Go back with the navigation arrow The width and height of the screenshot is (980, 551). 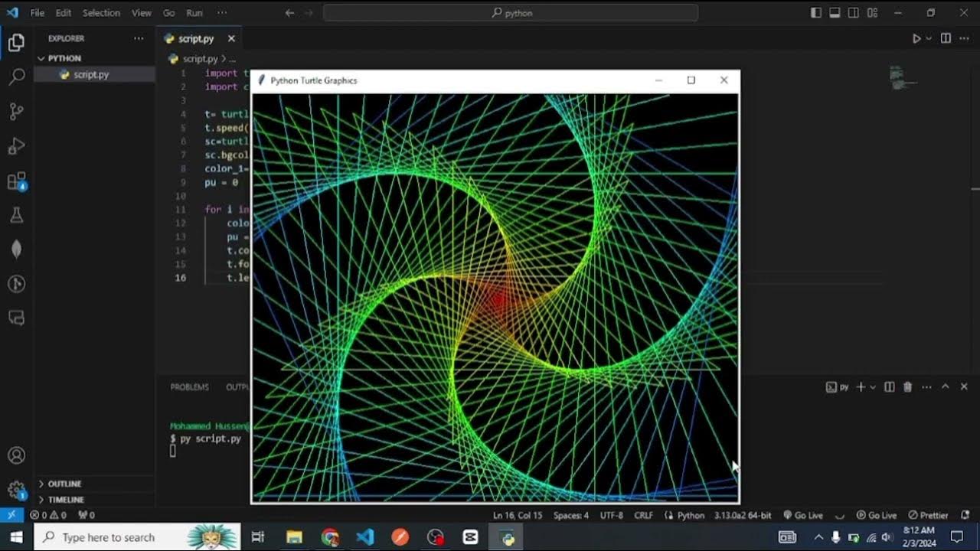(289, 13)
